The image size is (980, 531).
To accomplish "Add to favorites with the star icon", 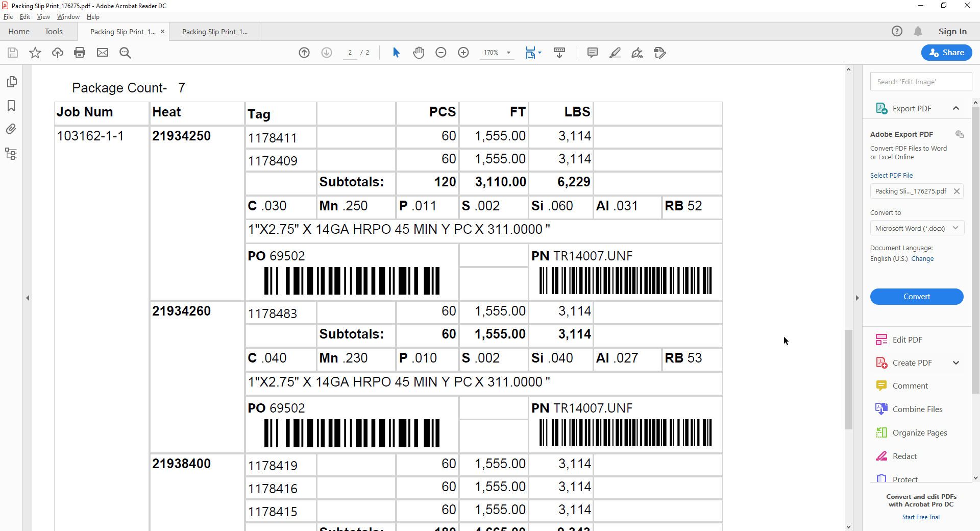I will [x=35, y=53].
